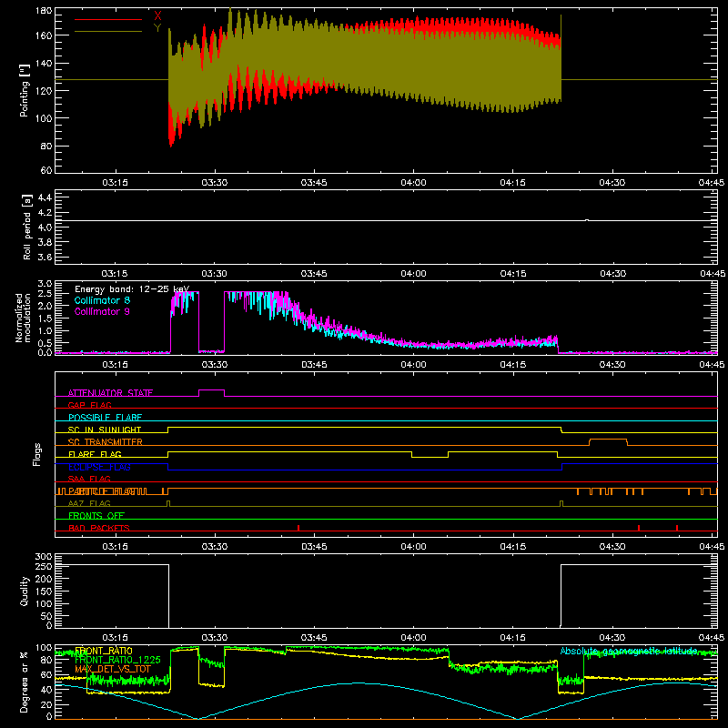The image size is (728, 728).
Task: Click the blue ECLIPSE_FLAG label
Action: pos(99,467)
